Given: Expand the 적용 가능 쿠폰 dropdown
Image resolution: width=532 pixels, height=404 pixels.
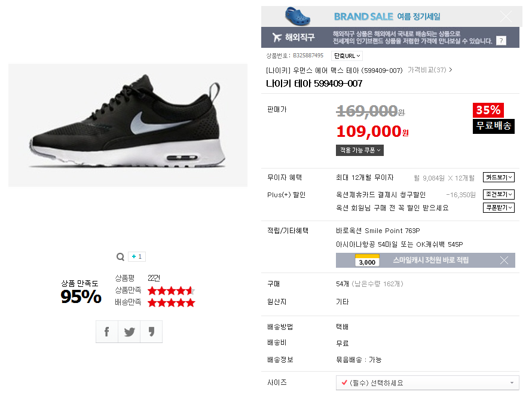Looking at the screenshot, I should pyautogui.click(x=359, y=150).
